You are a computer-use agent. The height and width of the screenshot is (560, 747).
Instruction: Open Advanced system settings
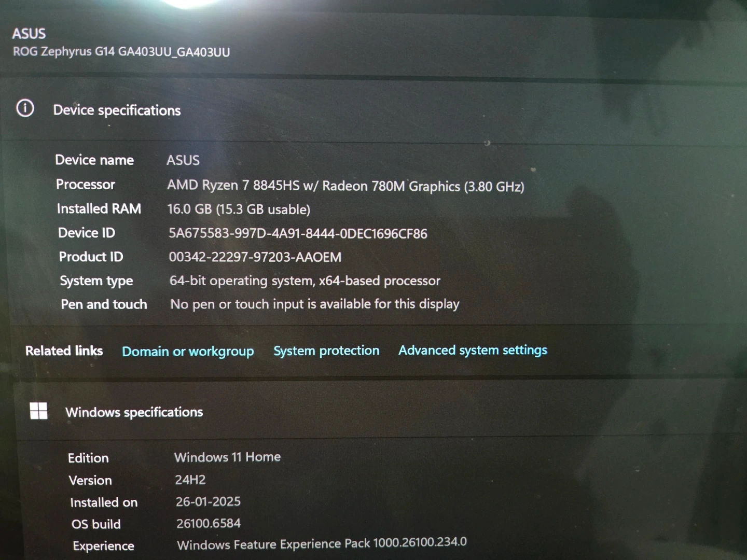[x=473, y=350]
